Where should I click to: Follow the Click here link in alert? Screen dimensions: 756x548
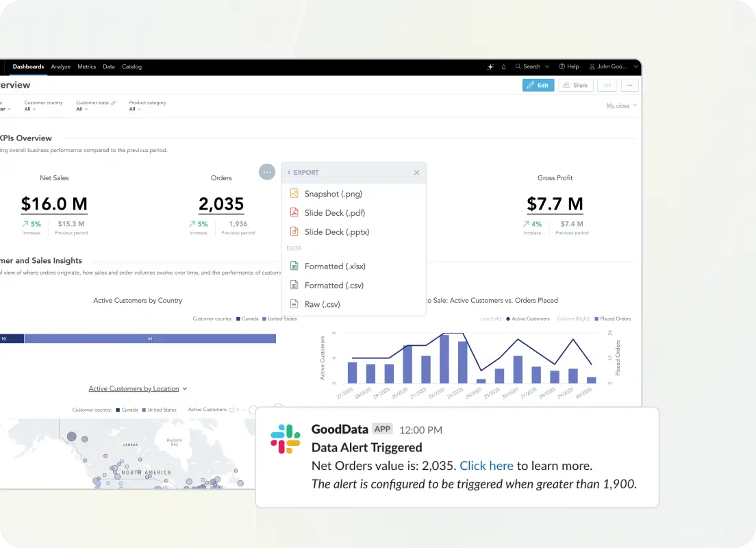[486, 466]
